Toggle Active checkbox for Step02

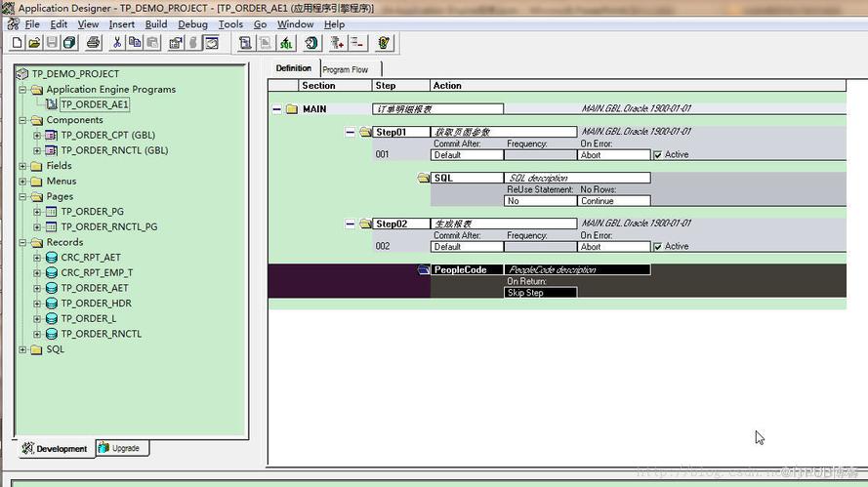point(657,247)
